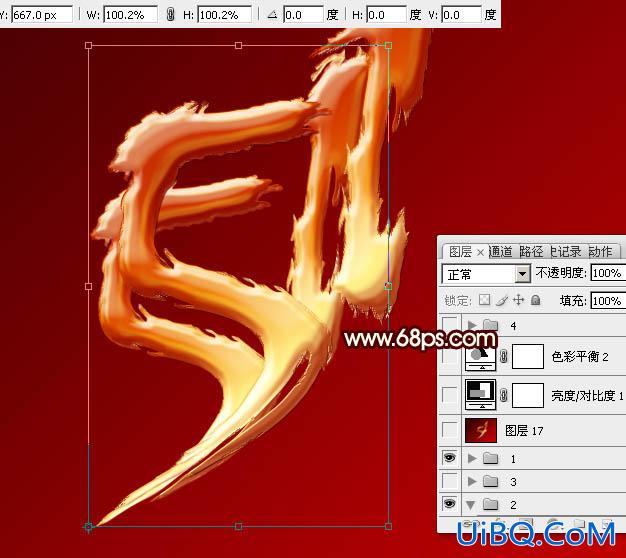Click folder icon of group 3
The width and height of the screenshot is (626, 558).
(490, 481)
